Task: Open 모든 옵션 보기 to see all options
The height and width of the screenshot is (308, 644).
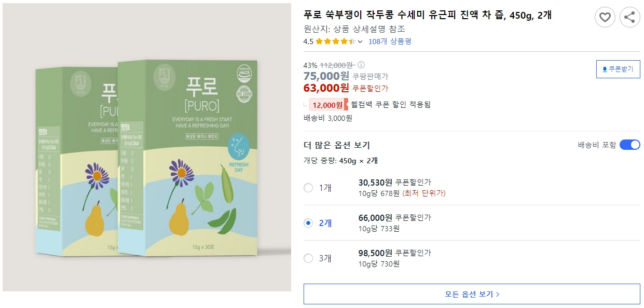Action: tap(471, 294)
